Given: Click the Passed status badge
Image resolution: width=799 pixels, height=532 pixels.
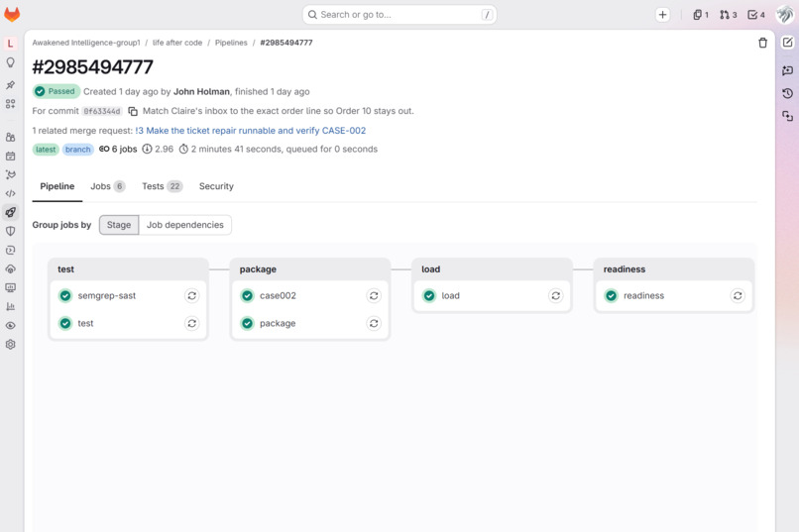Looking at the screenshot, I should coord(57,91).
